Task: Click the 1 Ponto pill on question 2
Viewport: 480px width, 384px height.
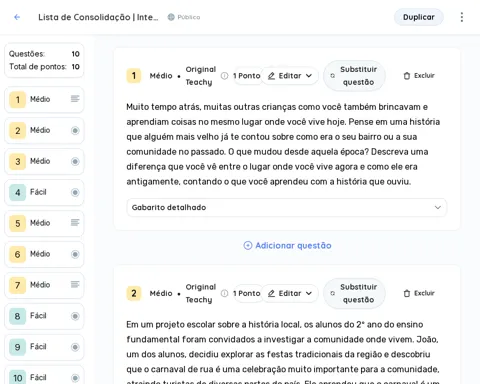Action: pos(246,293)
